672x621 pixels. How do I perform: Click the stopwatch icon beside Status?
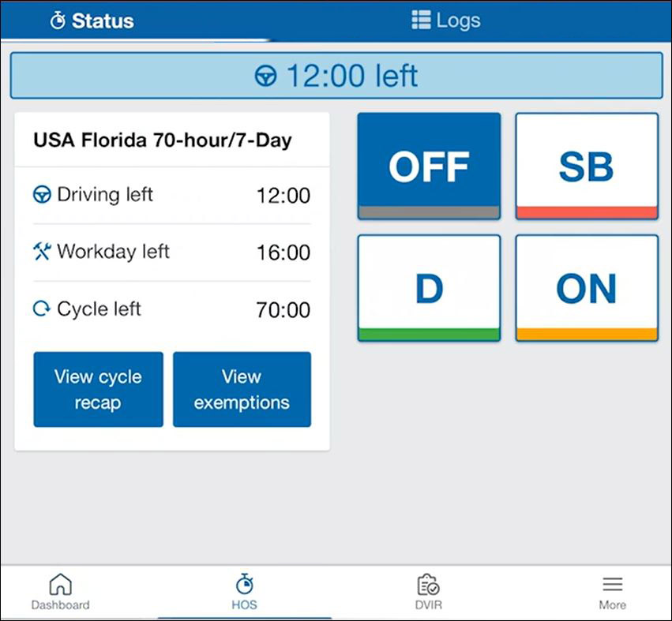click(58, 21)
